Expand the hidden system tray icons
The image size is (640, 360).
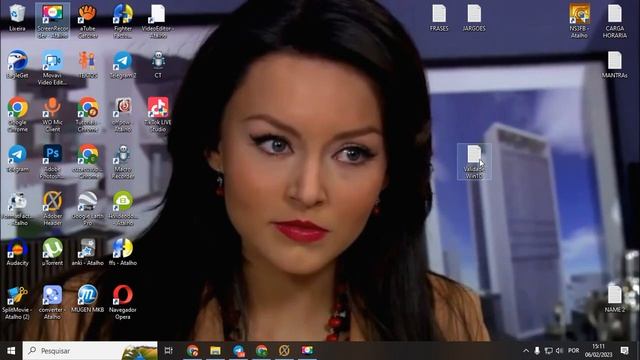(x=526, y=351)
